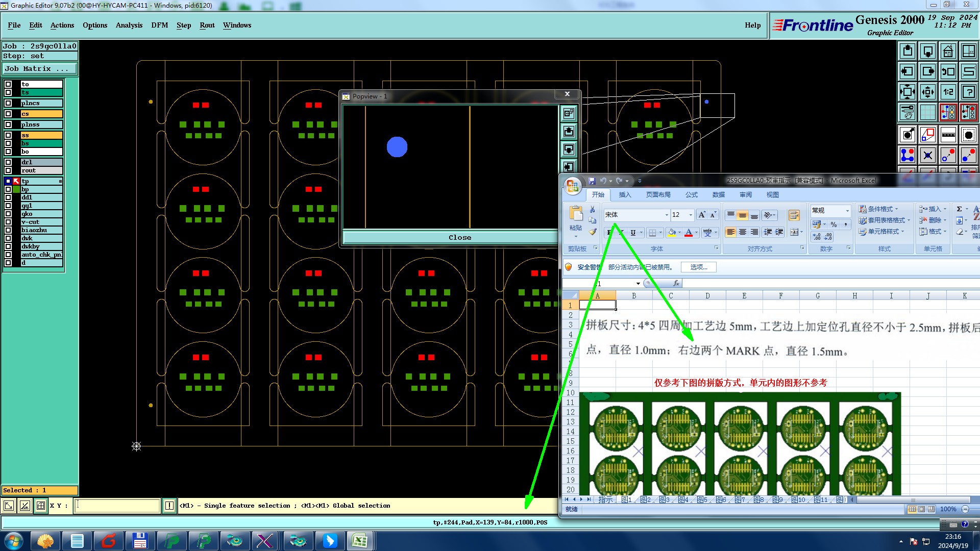Viewport: 980px width, 551px height.
Task: Open the DFM menu
Action: (x=159, y=25)
